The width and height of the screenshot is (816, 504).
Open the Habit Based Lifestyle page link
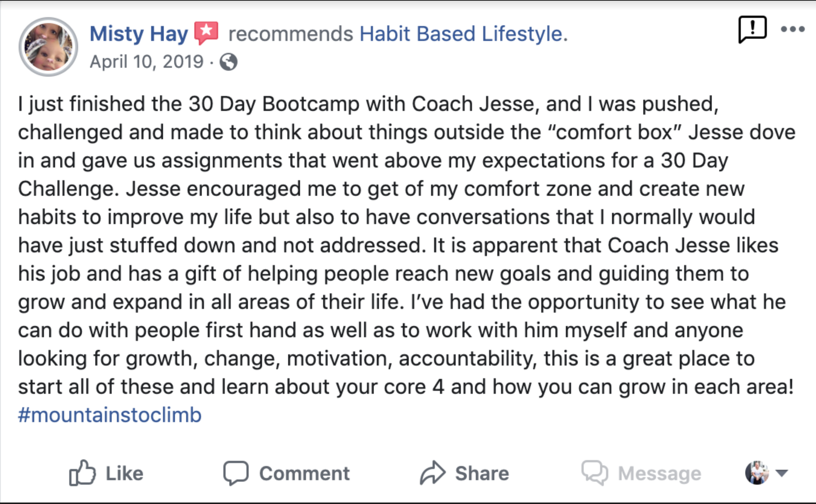463,34
